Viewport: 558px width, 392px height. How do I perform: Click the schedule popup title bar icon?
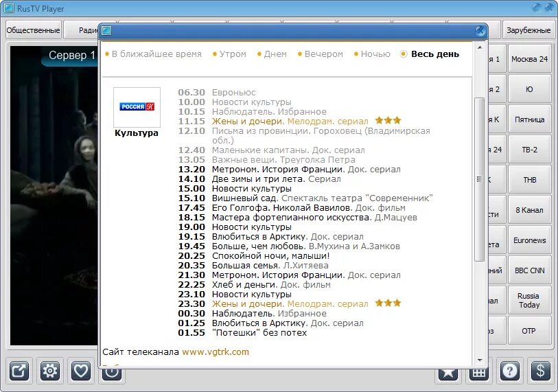point(106,31)
